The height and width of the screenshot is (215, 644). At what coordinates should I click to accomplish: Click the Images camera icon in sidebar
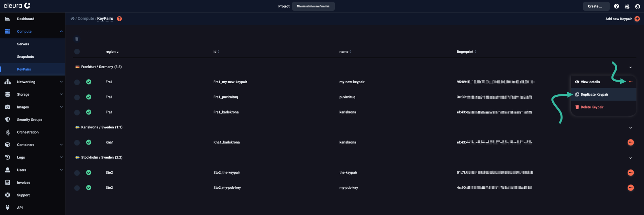click(x=7, y=107)
